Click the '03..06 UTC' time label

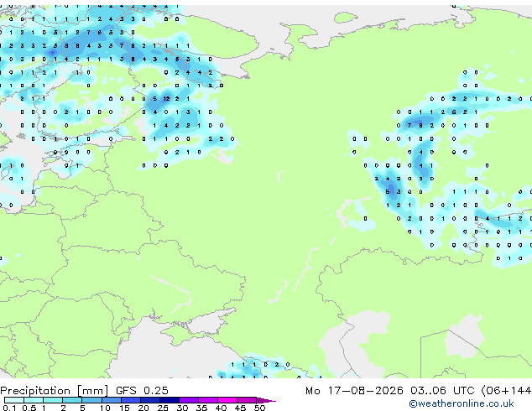pyautogui.click(x=441, y=391)
